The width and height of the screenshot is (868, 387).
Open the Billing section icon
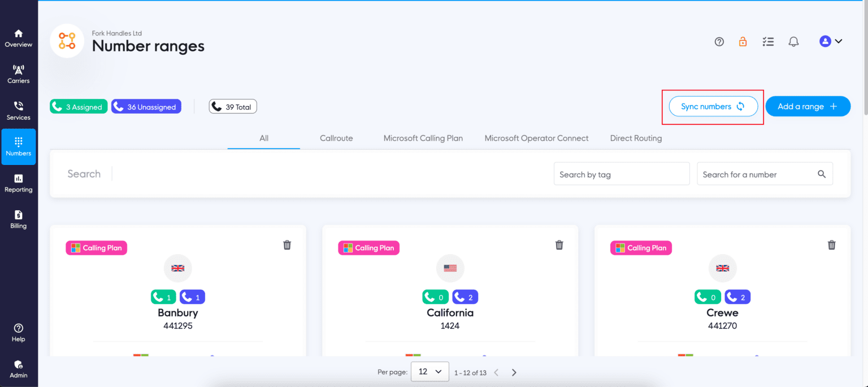click(19, 219)
